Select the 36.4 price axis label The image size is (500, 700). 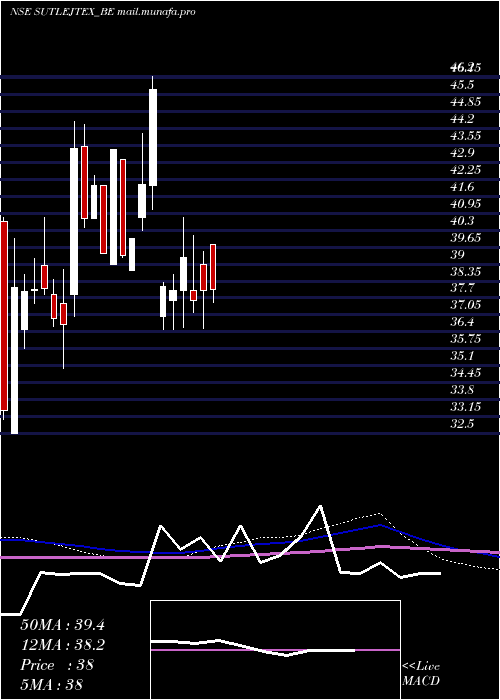point(462,322)
